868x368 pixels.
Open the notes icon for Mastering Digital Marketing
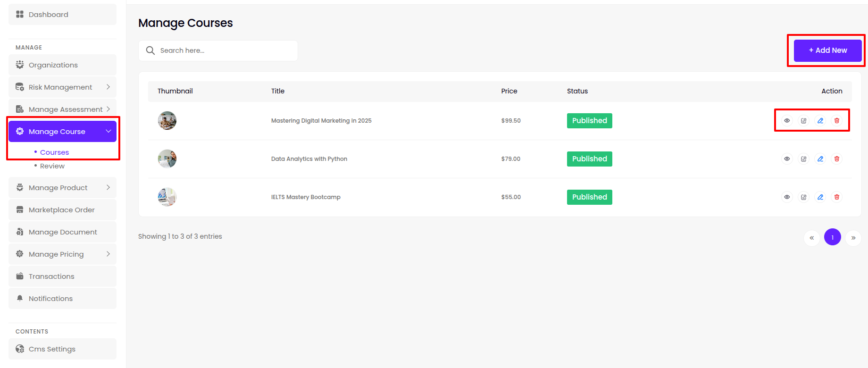(x=804, y=121)
